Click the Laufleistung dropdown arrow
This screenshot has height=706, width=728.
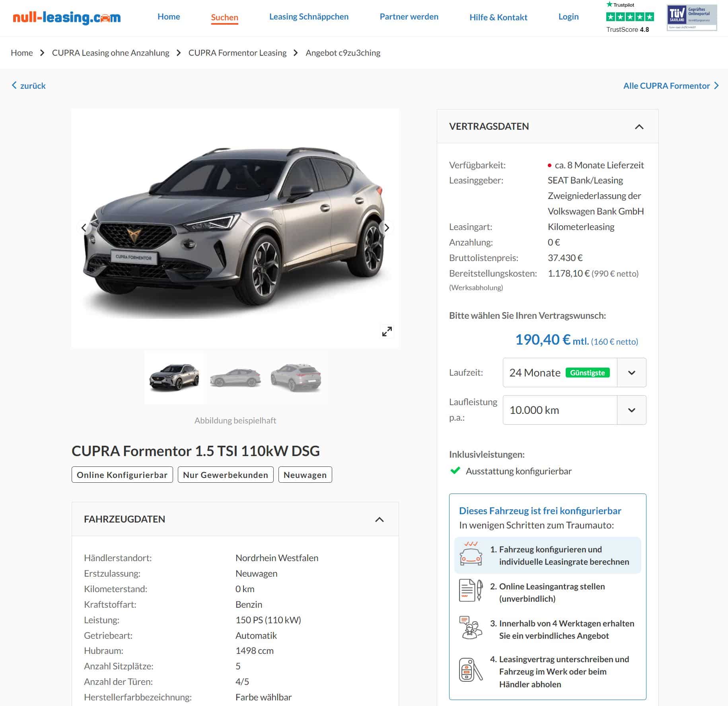tap(632, 410)
